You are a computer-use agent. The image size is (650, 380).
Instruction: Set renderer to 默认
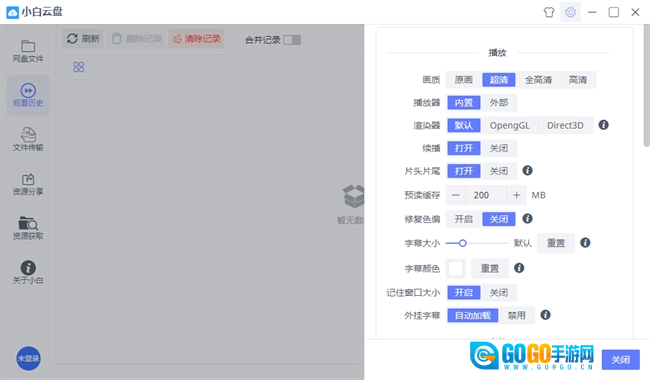tap(463, 126)
